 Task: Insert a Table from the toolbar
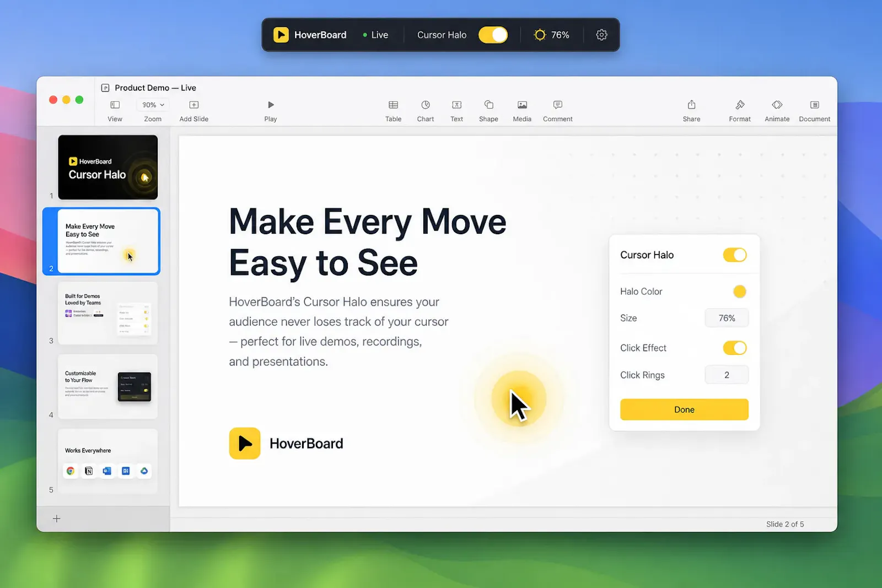coord(393,105)
